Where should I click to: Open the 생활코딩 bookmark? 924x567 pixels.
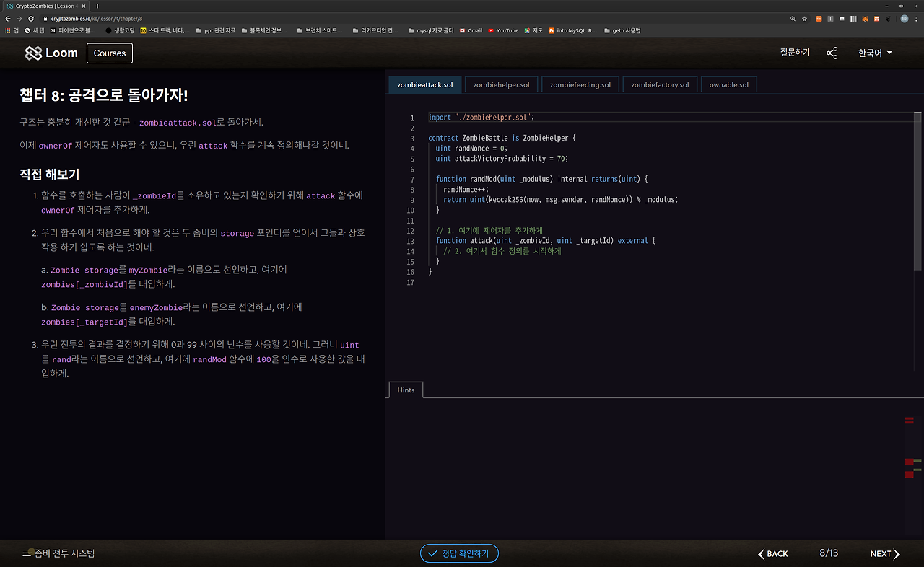121,30
